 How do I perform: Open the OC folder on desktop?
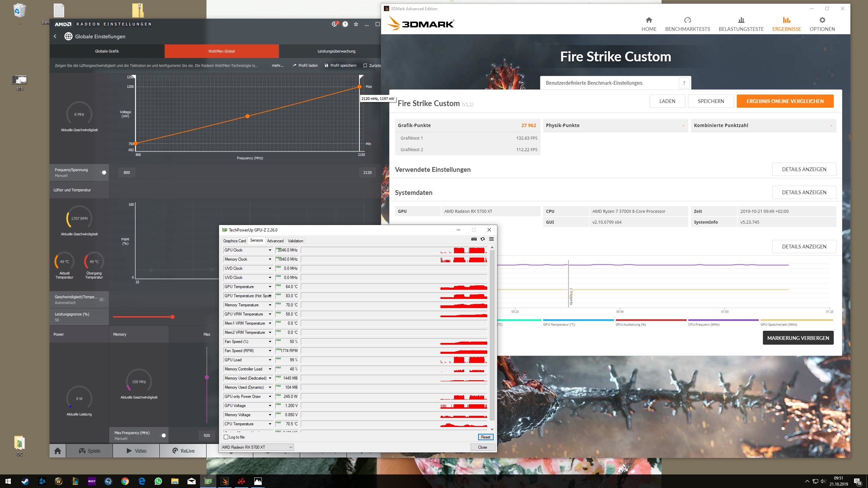[x=19, y=446]
